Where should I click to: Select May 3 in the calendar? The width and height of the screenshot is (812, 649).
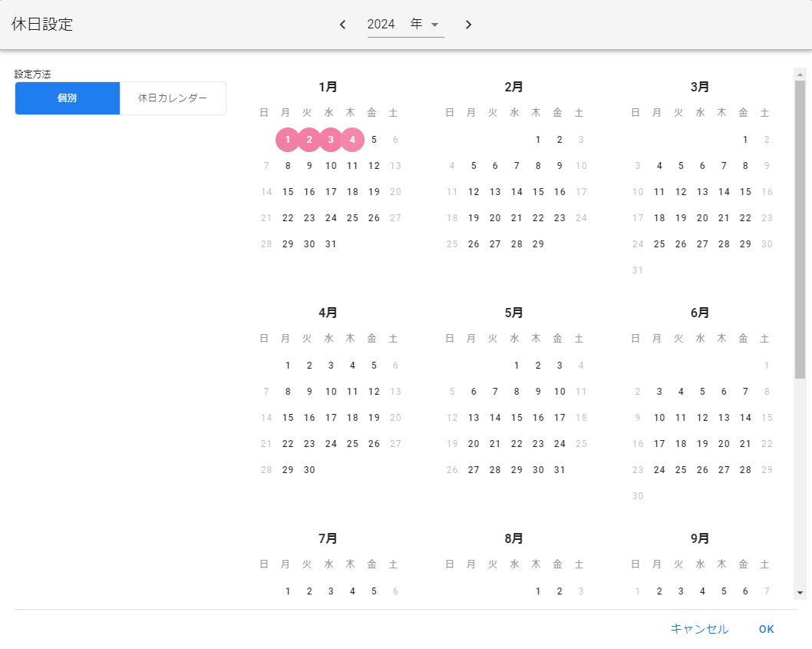[x=559, y=366]
